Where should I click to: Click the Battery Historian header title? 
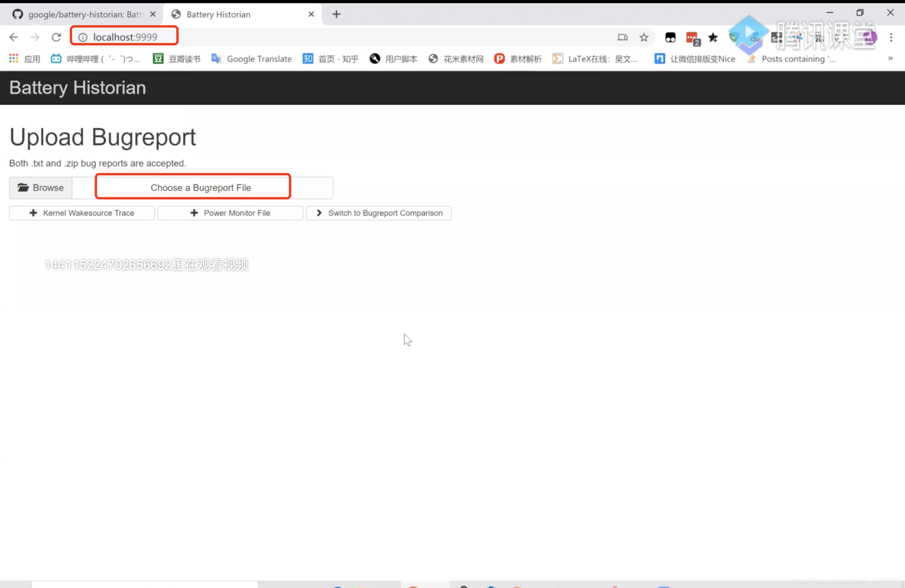coord(78,88)
